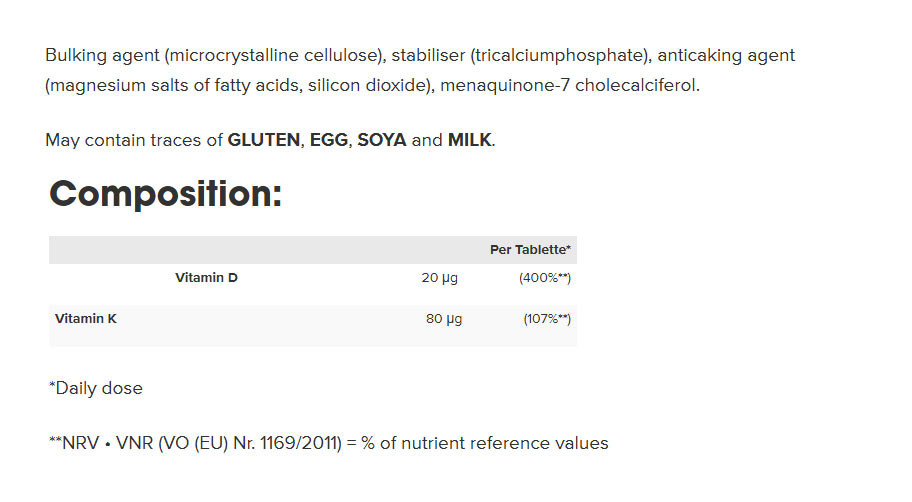Click the Per Tablette column header
912x502 pixels.
530,250
